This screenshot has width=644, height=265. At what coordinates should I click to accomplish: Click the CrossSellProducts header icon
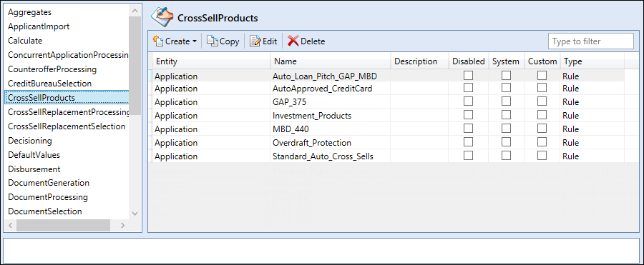coord(162,17)
